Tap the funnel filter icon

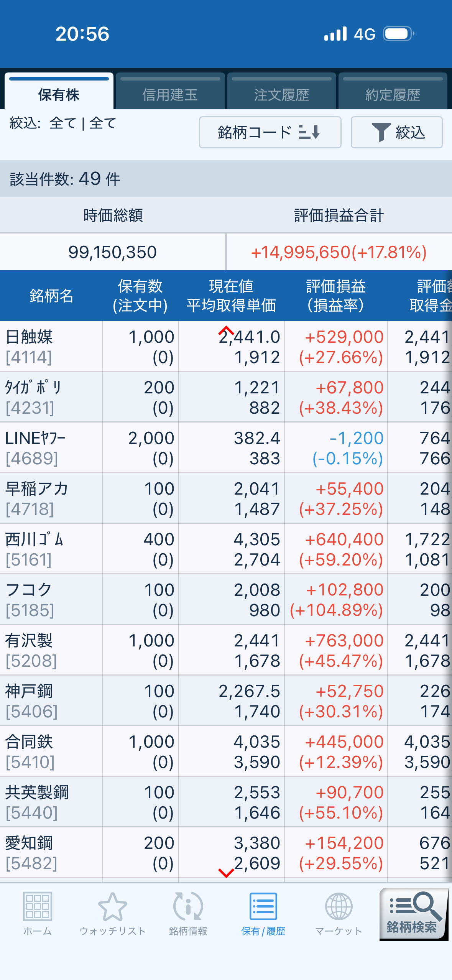(x=381, y=132)
